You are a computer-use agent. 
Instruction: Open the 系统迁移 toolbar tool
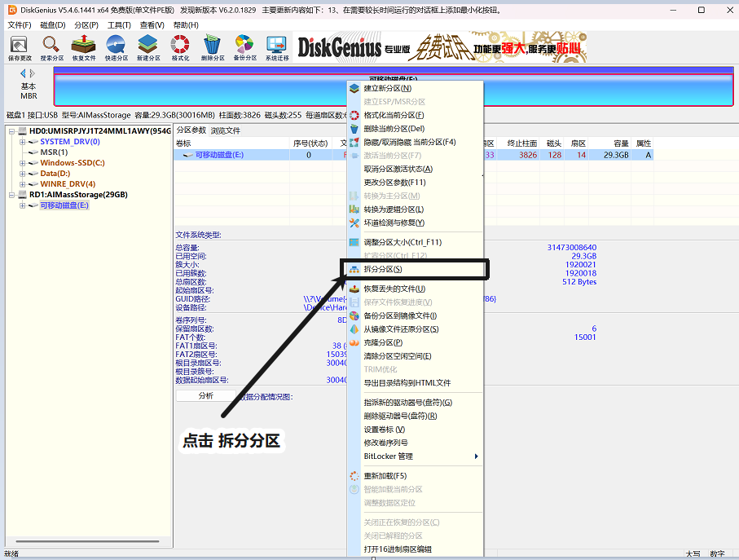click(277, 47)
